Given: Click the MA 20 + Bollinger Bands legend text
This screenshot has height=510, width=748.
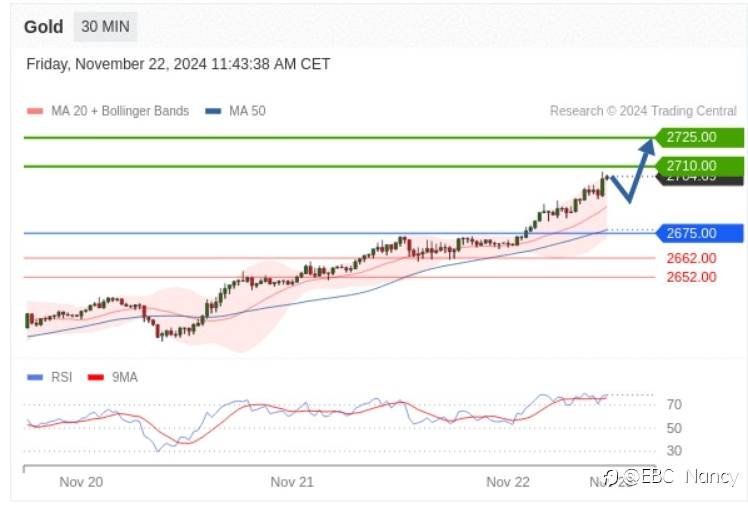Looking at the screenshot, I should [120, 111].
